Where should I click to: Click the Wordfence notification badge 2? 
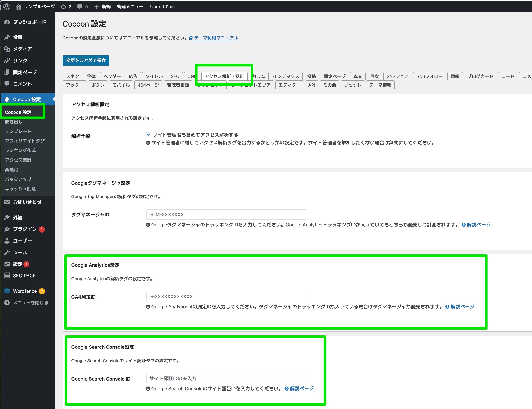tap(42, 291)
